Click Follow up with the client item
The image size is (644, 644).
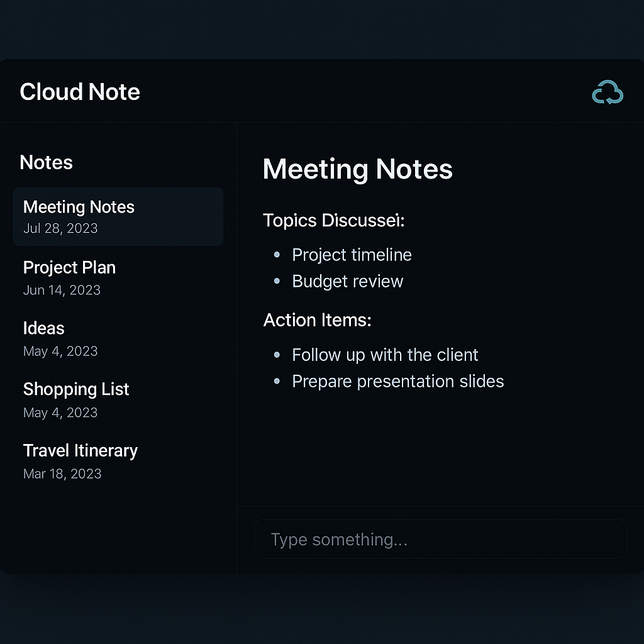[385, 355]
